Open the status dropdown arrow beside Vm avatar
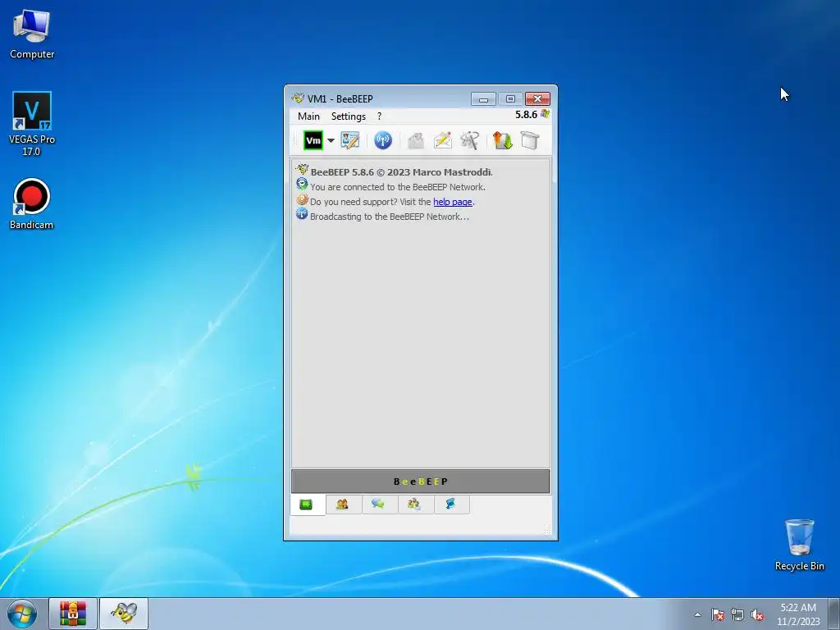The width and height of the screenshot is (840, 630). point(331,141)
